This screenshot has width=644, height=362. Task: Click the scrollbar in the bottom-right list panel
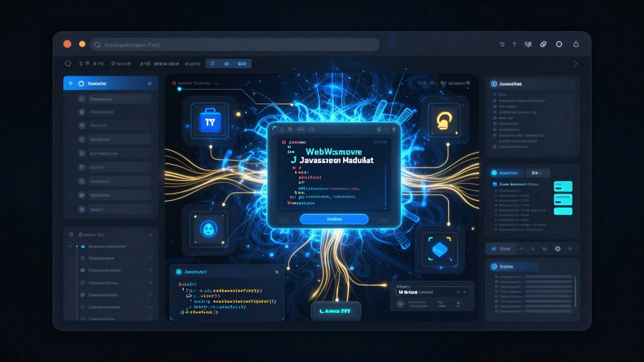[x=575, y=292]
